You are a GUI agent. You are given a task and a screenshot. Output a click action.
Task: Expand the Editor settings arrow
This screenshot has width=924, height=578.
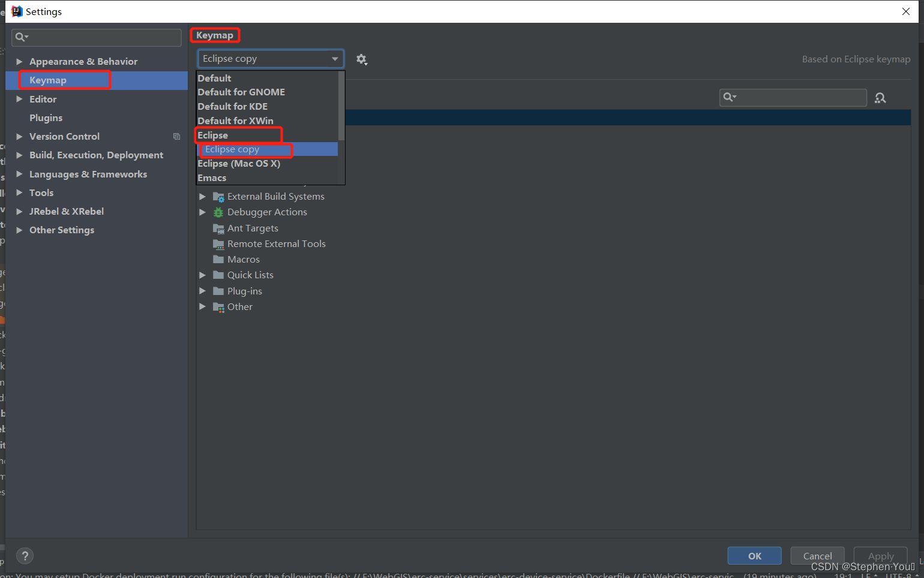pyautogui.click(x=19, y=100)
